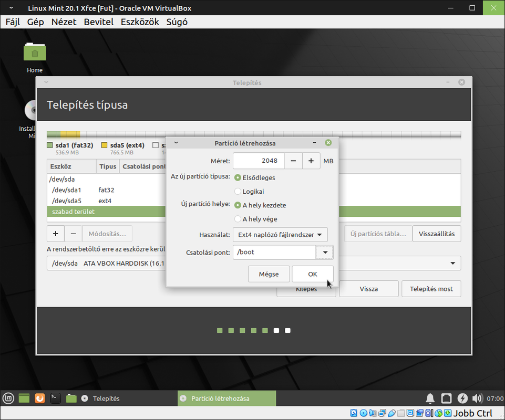Image resolution: width=505 pixels, height=420 pixels.
Task: Click the Módosítás button
Action: (x=107, y=234)
